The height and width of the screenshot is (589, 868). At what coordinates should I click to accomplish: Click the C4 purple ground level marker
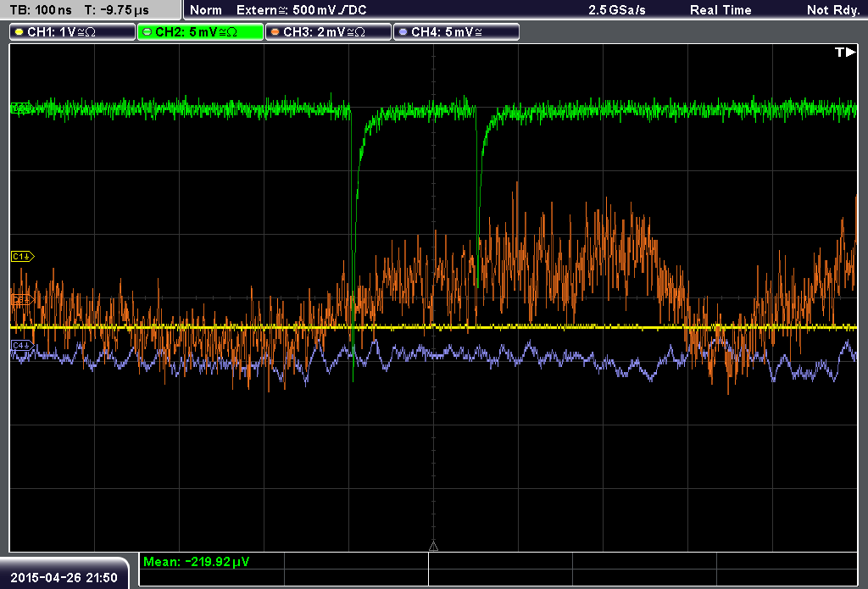pyautogui.click(x=23, y=346)
